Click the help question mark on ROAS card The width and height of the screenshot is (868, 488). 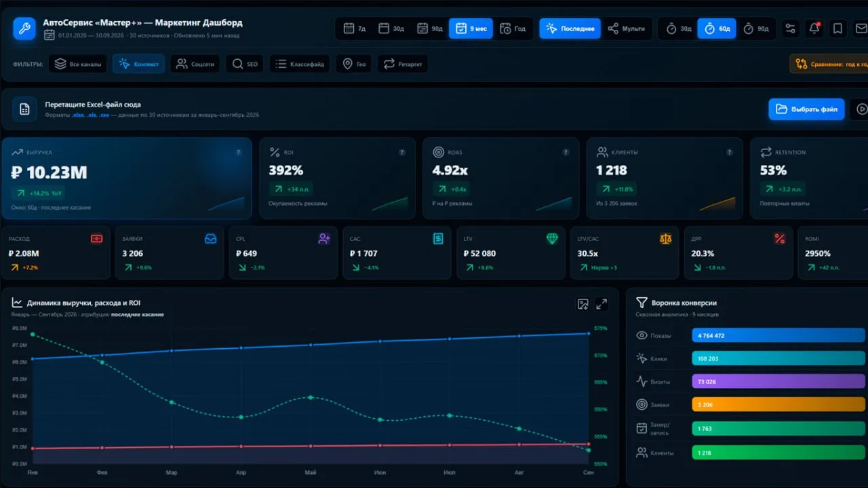coord(566,152)
